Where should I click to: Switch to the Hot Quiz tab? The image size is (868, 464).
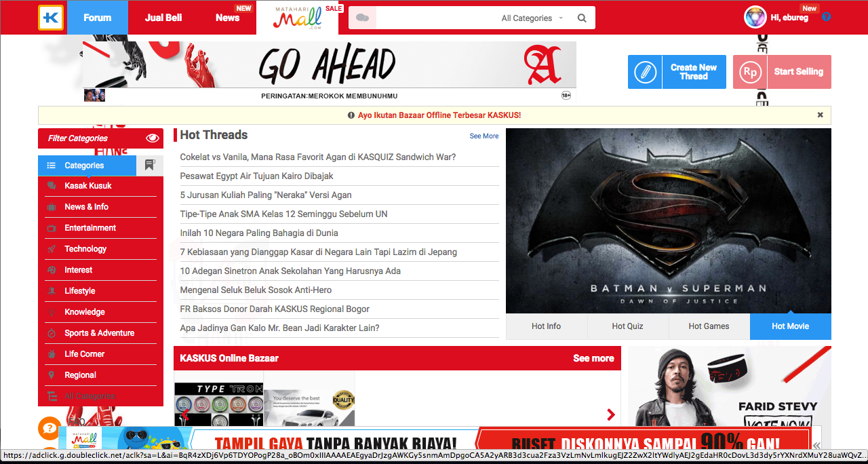[x=628, y=326]
